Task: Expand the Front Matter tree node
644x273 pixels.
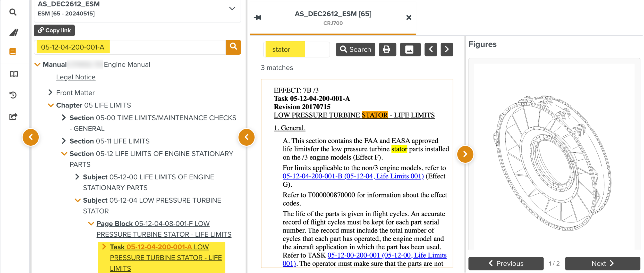Action: click(50, 93)
